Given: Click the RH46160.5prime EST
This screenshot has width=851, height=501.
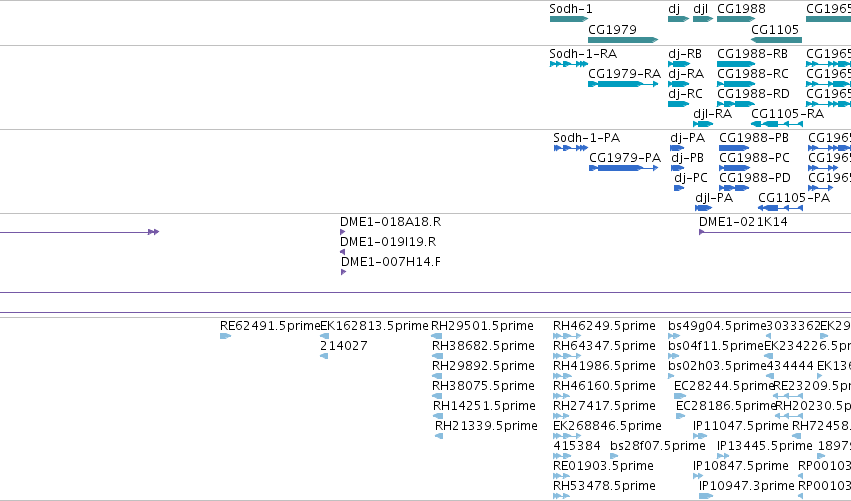Looking at the screenshot, I should [561, 397].
